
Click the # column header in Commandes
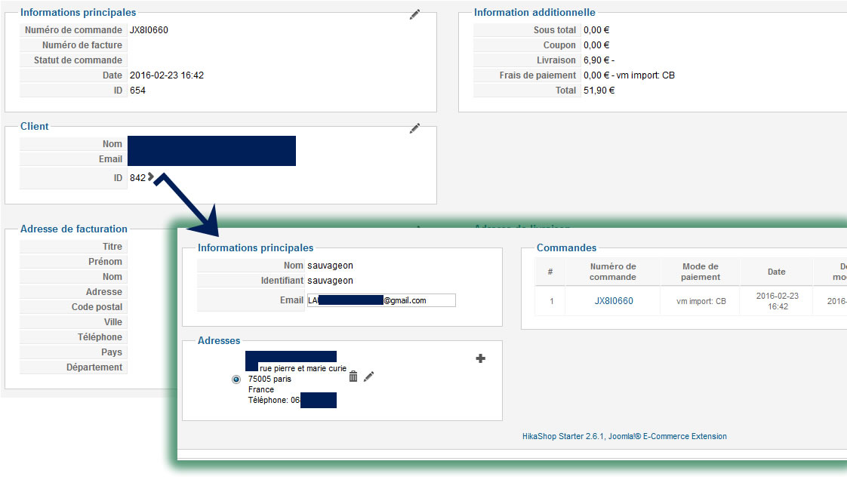coord(550,272)
